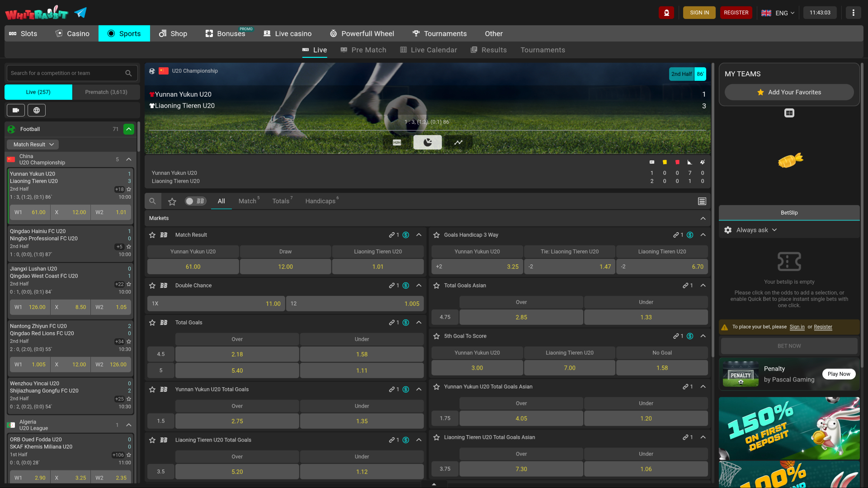Toggle the Football sport section green arrow
The width and height of the screenshot is (868, 488).
[129, 129]
